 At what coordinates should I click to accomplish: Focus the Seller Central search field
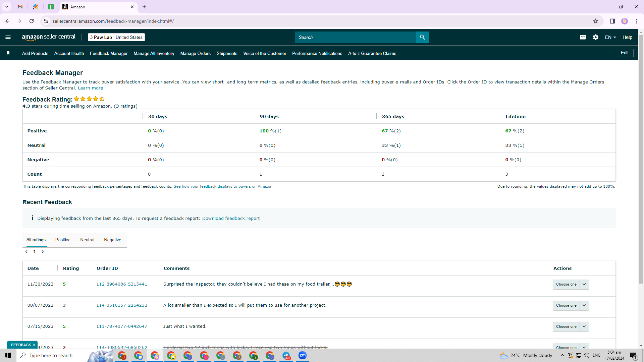pos(356,37)
